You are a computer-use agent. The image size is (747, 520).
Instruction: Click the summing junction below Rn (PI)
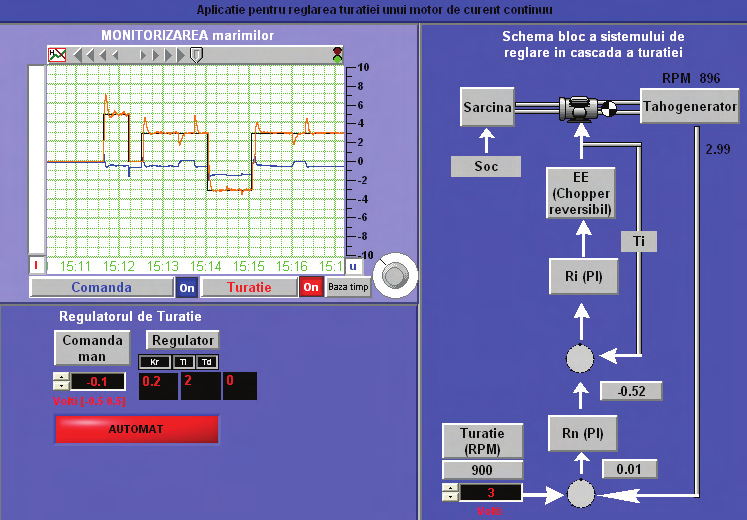(x=579, y=494)
